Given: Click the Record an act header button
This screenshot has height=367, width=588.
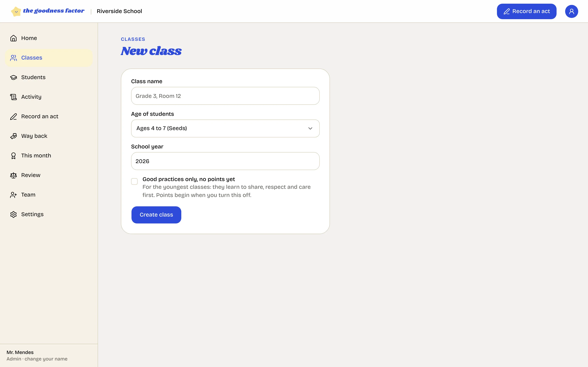Looking at the screenshot, I should click(527, 11).
